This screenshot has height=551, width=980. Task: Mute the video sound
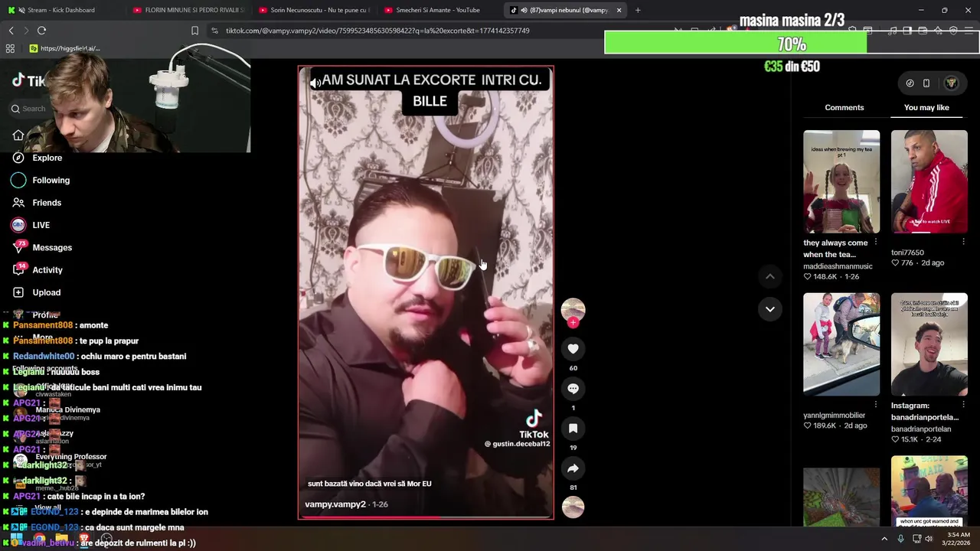[x=315, y=83]
